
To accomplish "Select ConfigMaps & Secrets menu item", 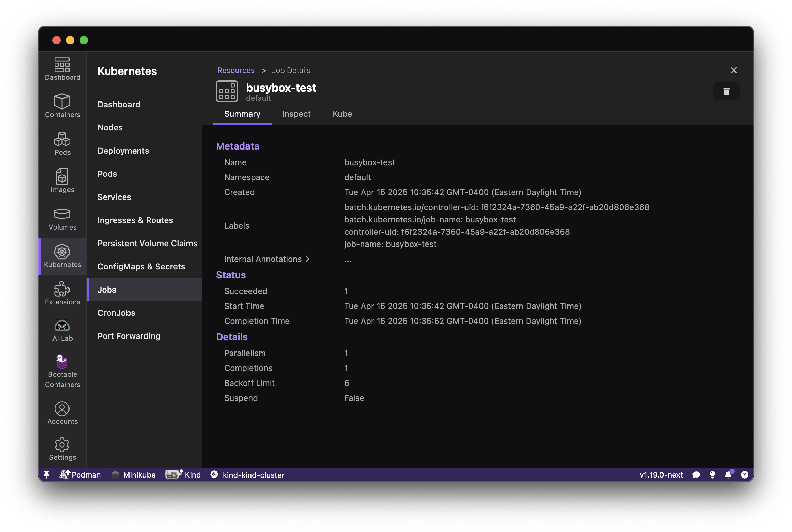I will (141, 266).
